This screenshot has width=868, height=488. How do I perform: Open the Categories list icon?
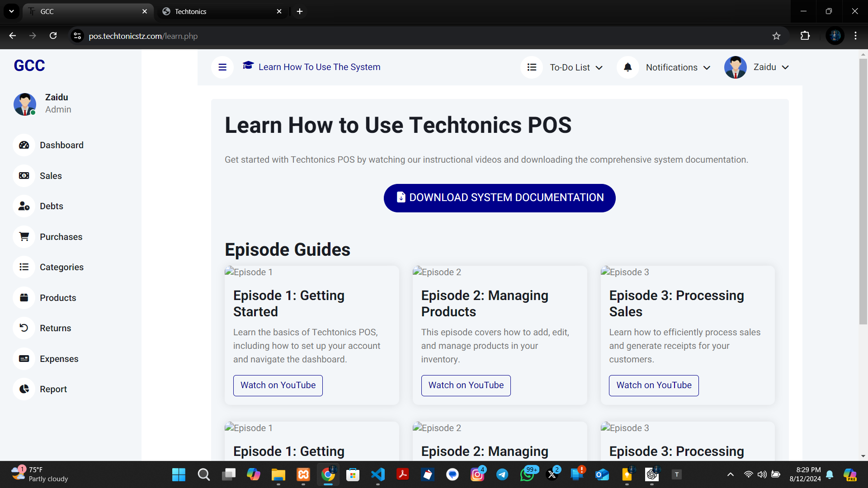(24, 267)
